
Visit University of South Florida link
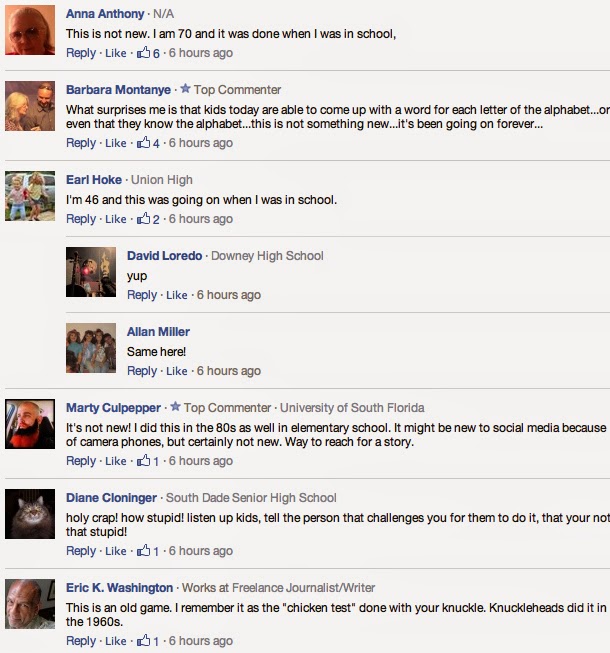[x=352, y=408]
